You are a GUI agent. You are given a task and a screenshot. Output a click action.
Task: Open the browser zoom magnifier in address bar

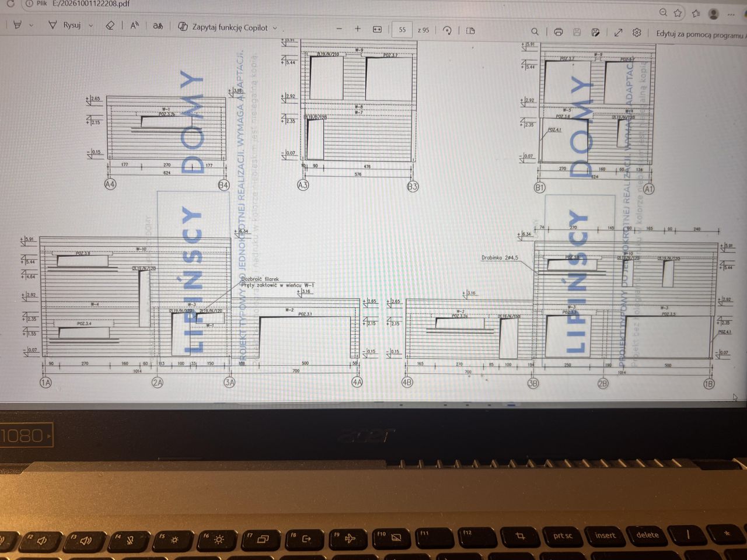point(663,12)
